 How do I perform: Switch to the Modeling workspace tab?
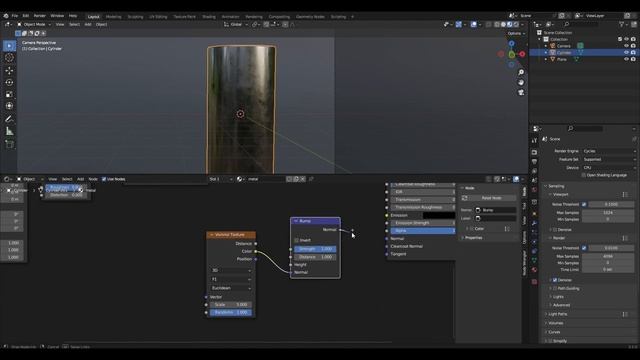113,17
